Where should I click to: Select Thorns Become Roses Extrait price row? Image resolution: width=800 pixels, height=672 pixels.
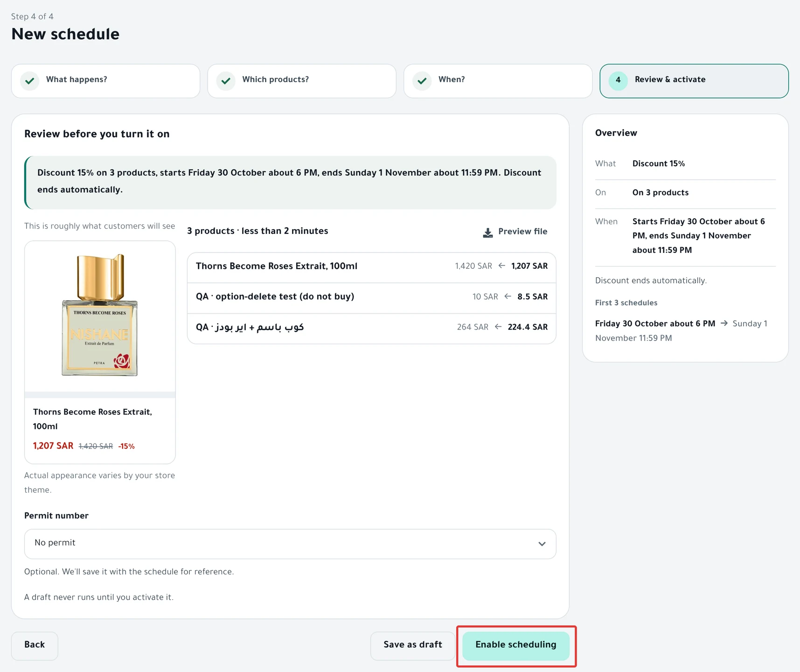[372, 267]
